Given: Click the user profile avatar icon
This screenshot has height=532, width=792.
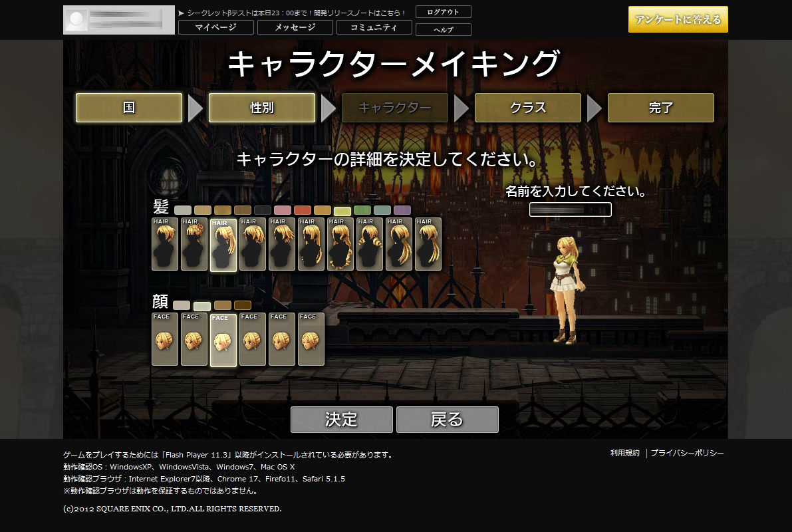Looking at the screenshot, I should tap(76, 20).
